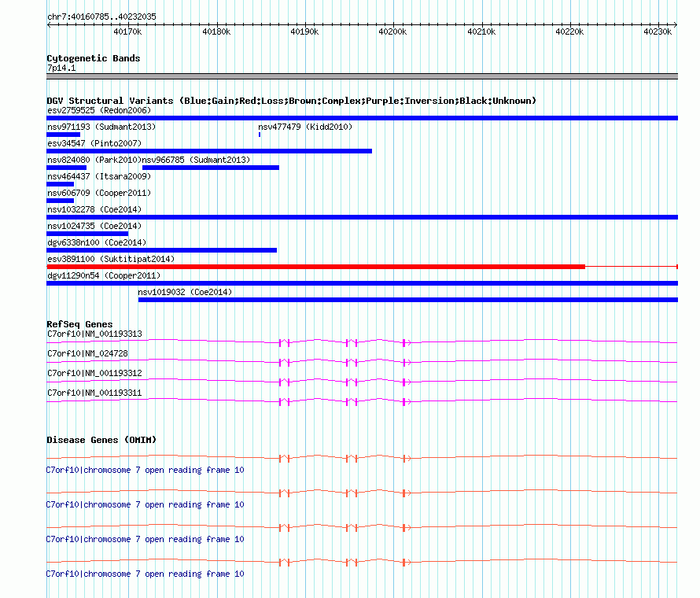Click dgv6338n100 (Coe2014) variant bar

click(161, 250)
